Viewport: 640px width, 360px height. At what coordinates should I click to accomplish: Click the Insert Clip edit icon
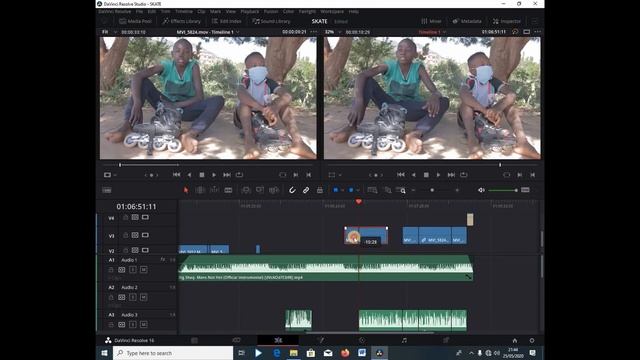[246, 190]
